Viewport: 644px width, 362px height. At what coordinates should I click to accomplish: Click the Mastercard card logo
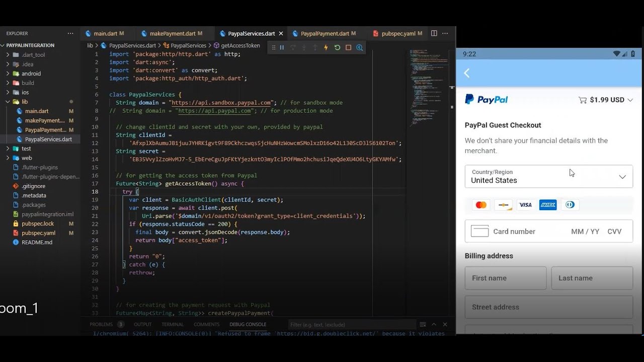click(x=481, y=205)
